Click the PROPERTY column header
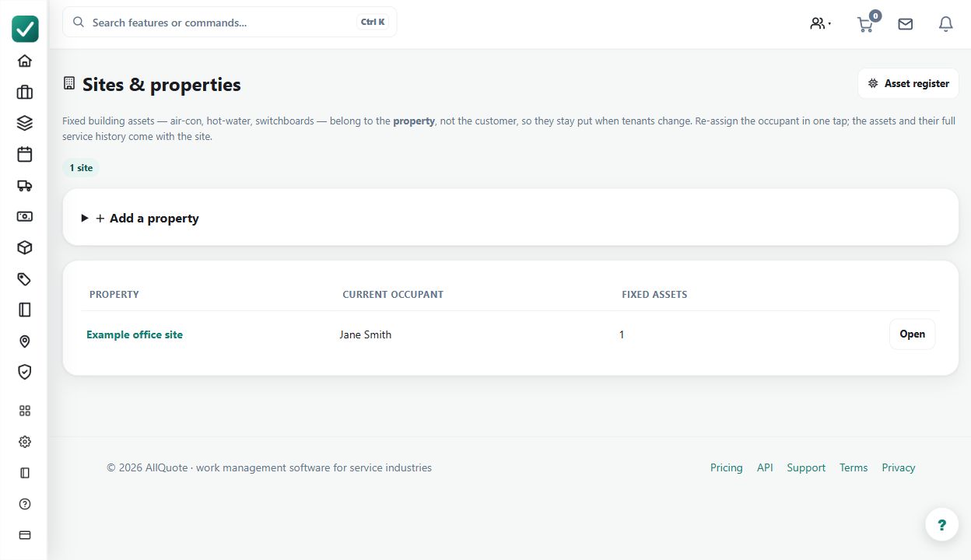The height and width of the screenshot is (560, 971). (114, 295)
